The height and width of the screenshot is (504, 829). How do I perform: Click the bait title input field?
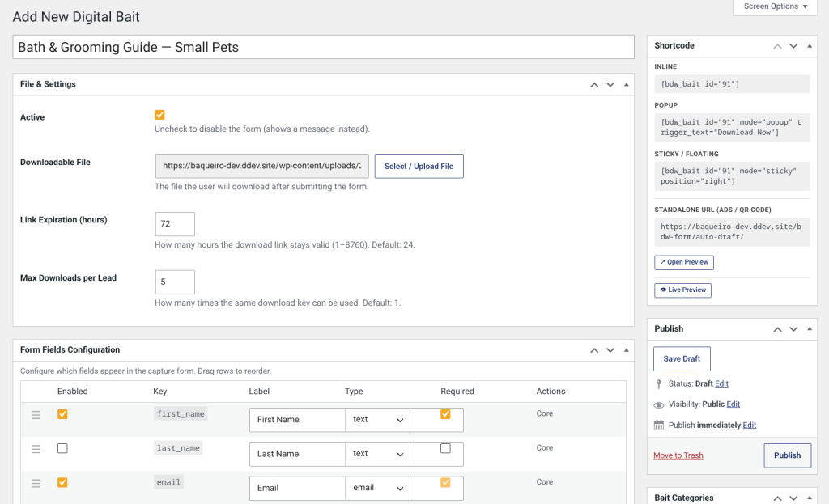point(324,48)
